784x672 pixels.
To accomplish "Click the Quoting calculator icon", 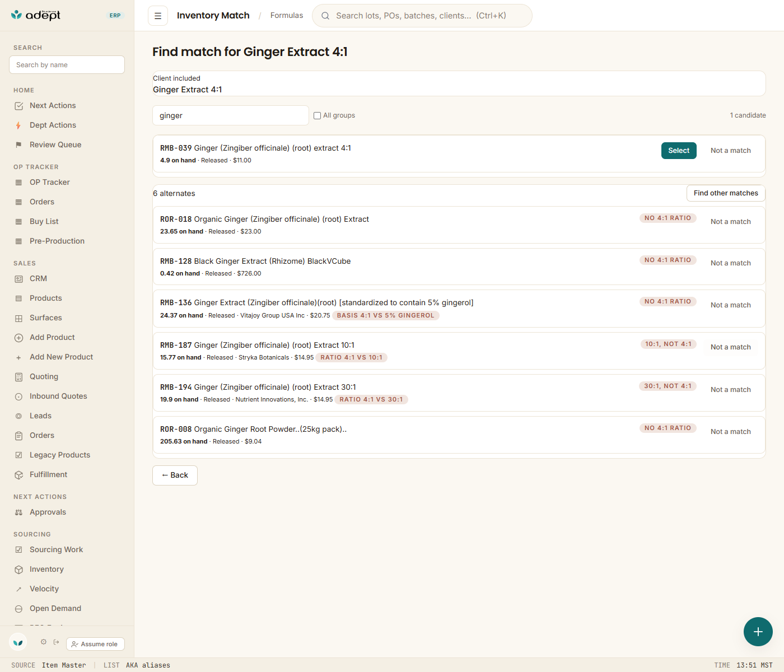I will (18, 377).
